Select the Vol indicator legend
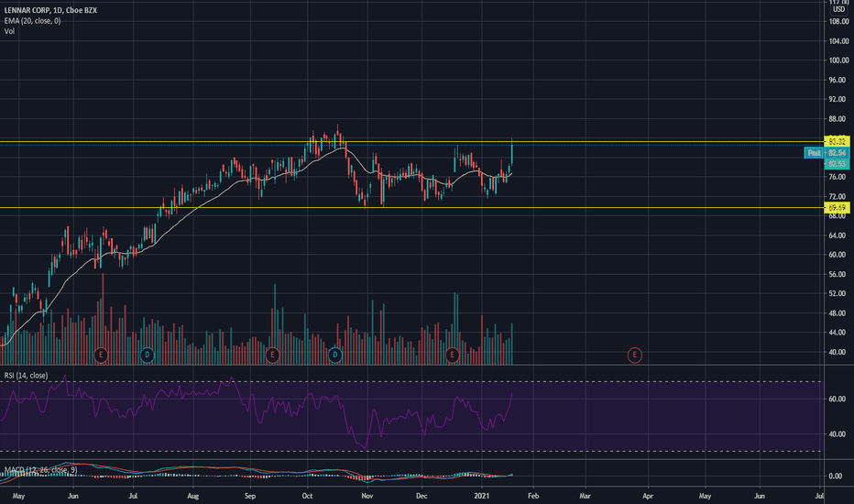 pyautogui.click(x=9, y=31)
